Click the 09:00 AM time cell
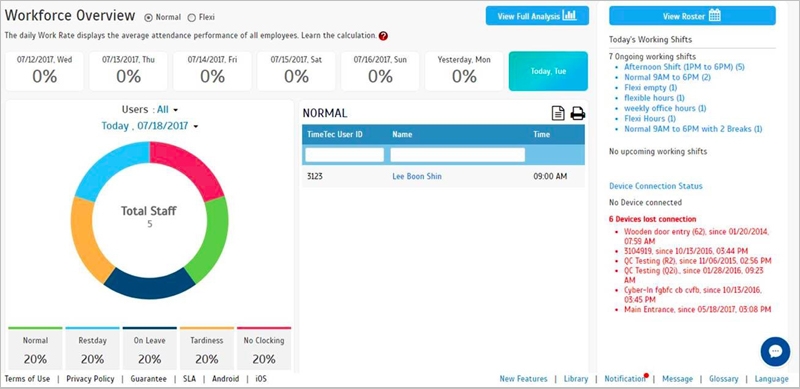The height and width of the screenshot is (389, 800). point(550,176)
